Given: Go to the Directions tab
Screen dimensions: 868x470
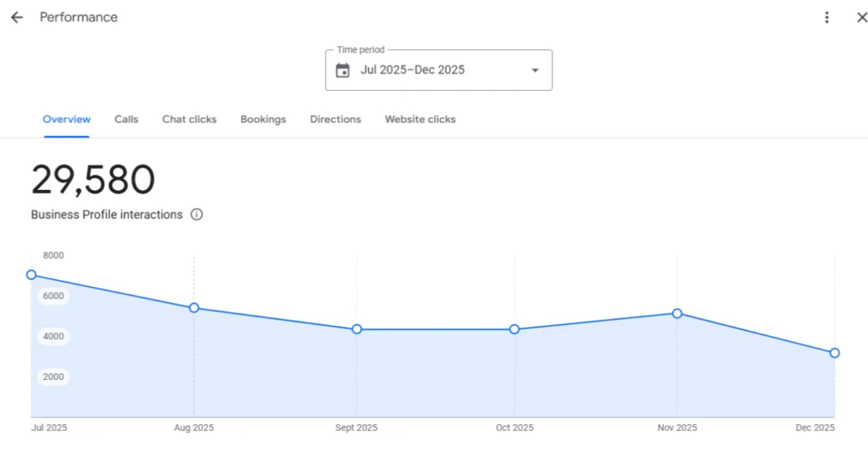Looking at the screenshot, I should 335,120.
